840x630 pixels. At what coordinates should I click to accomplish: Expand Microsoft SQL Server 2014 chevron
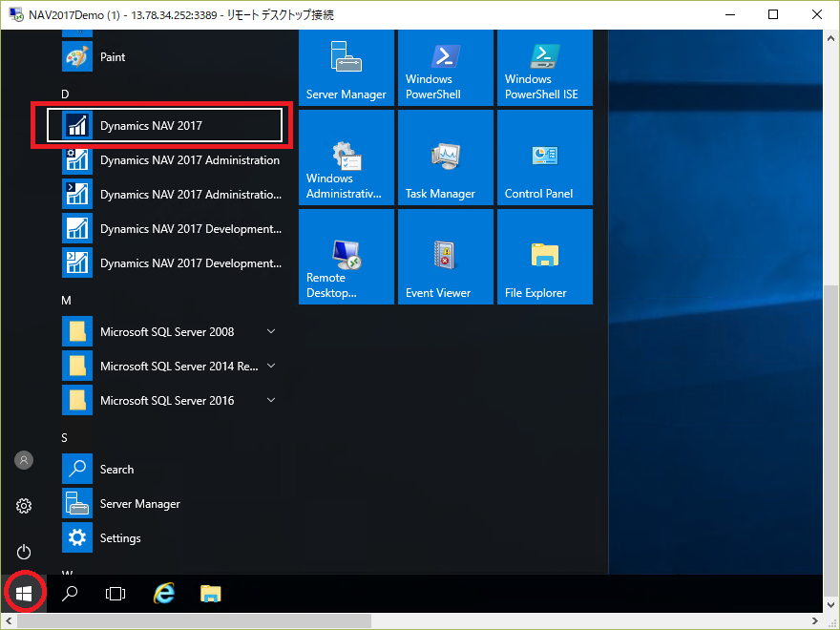pyautogui.click(x=271, y=366)
